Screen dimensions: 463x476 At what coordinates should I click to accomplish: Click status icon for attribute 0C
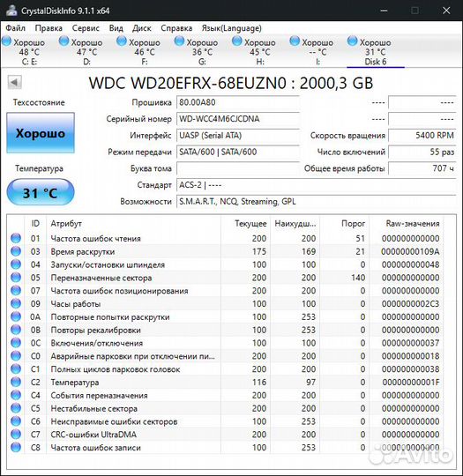click(16, 342)
